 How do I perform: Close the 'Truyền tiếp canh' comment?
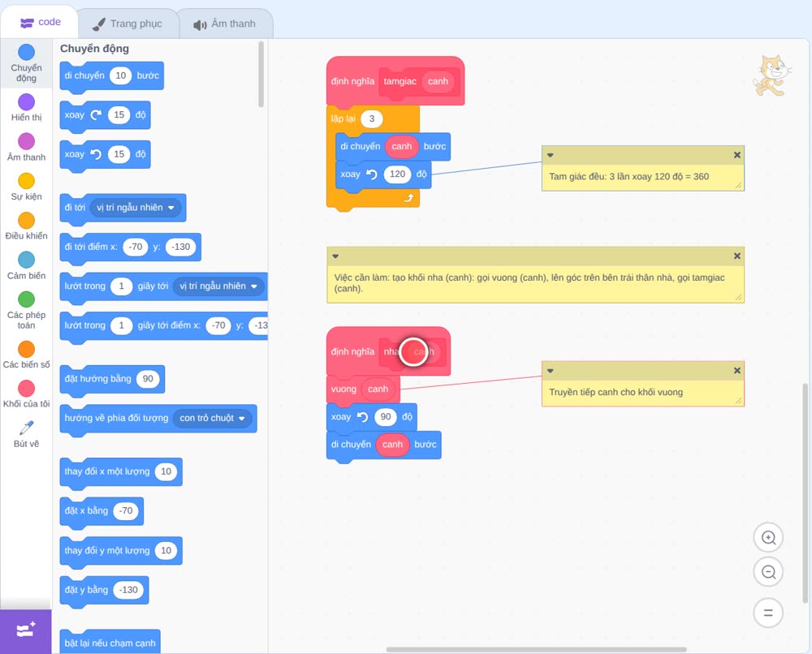coord(737,371)
